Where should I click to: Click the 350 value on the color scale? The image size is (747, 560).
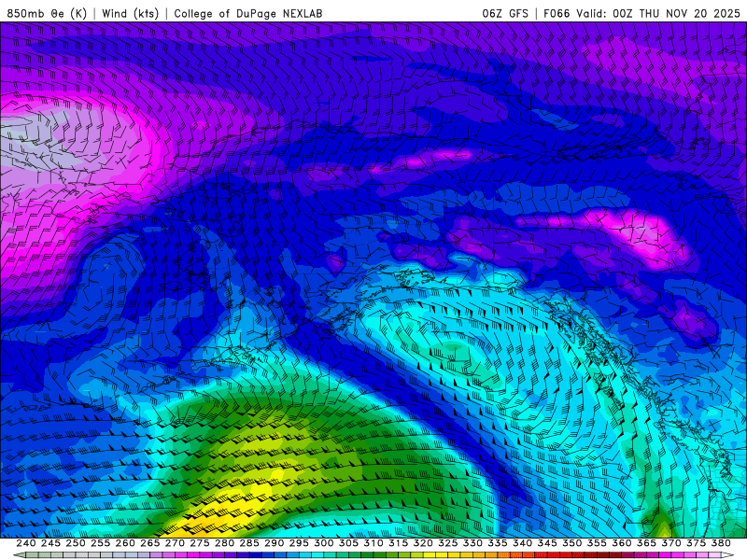click(572, 543)
